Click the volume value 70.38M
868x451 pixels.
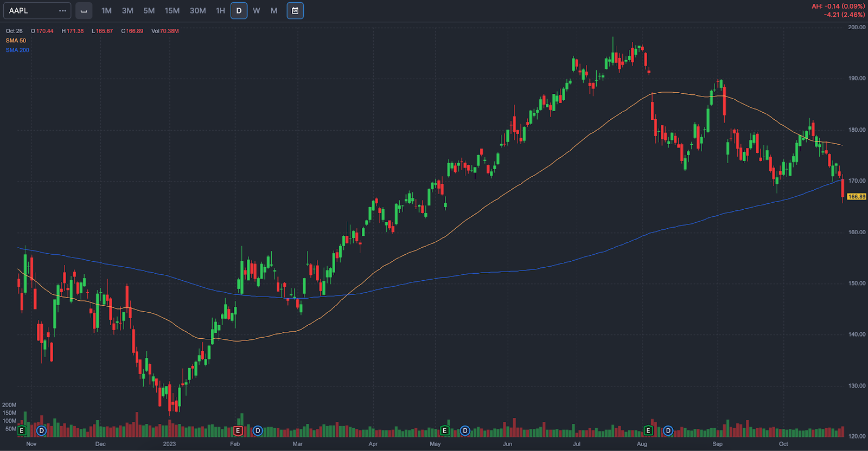[169, 31]
